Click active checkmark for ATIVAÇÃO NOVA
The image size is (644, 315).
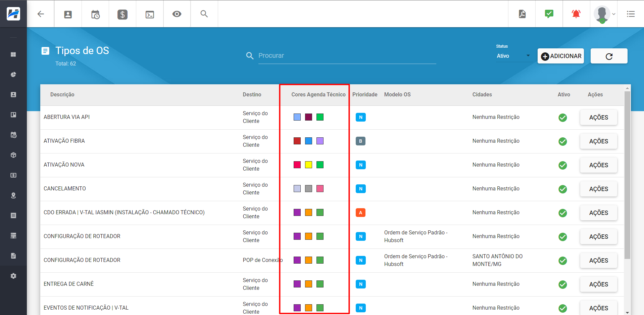[563, 165]
